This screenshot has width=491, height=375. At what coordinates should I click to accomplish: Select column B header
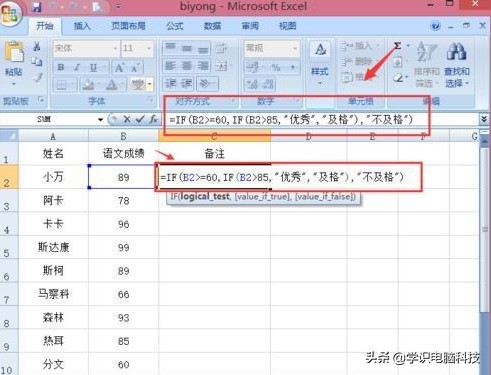(x=123, y=136)
